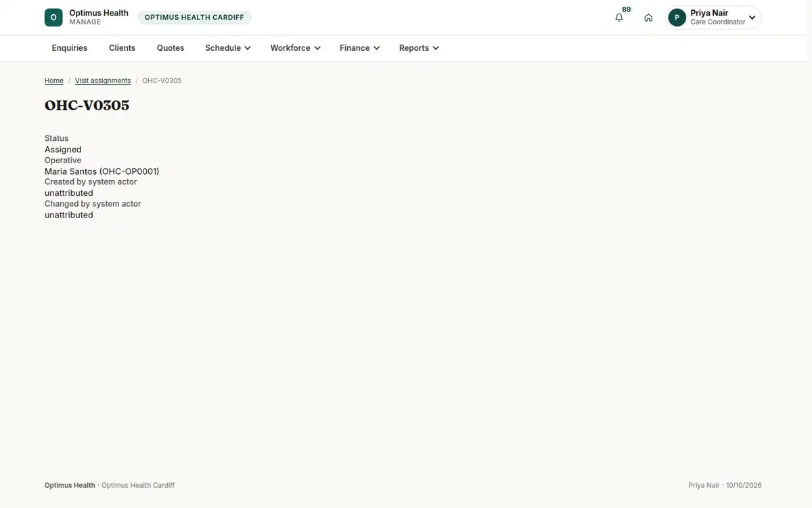
Task: Click the footer Priya Nair 10/10/2026 text
Action: [725, 486]
